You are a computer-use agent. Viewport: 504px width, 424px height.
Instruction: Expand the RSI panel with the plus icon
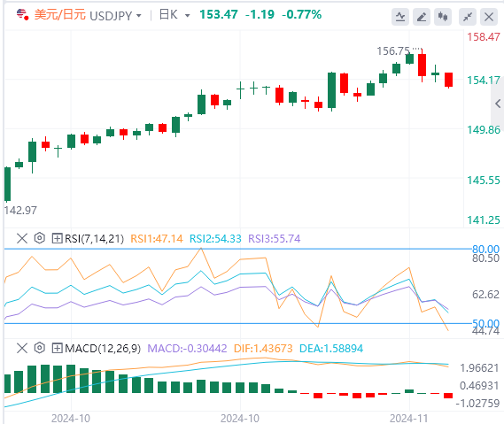(57, 238)
